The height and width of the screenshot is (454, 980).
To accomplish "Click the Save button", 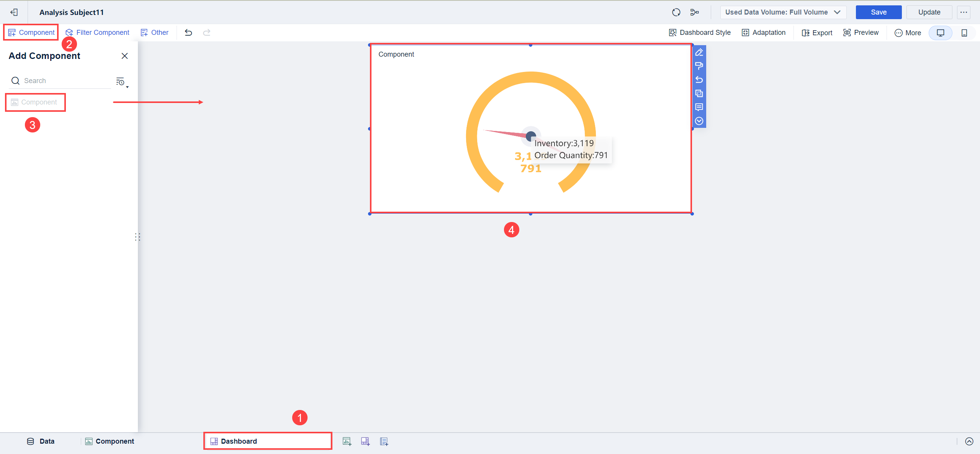I will (879, 12).
